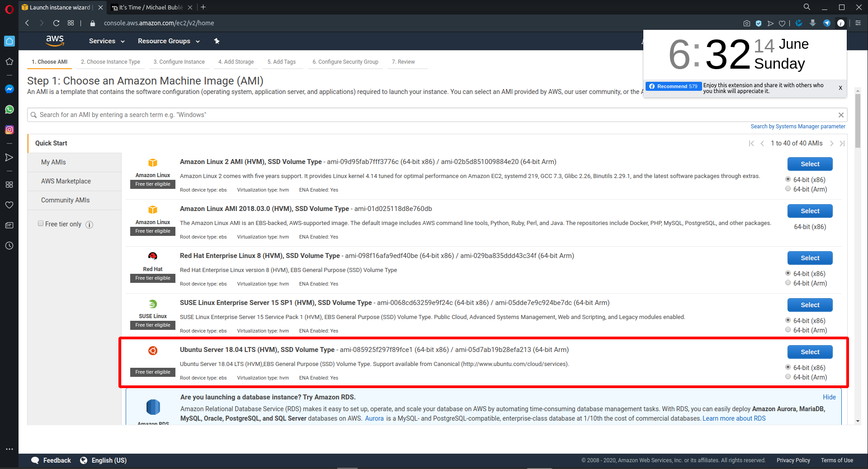Select 64-bit (Arm) for Ubuntu Server 18.04

788,377
